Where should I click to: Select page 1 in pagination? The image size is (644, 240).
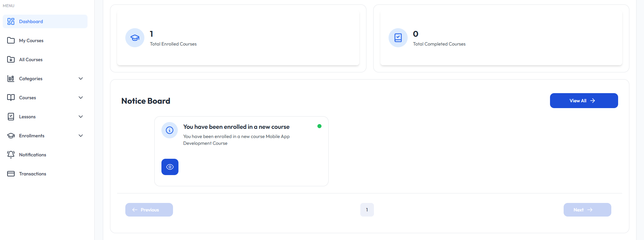tap(367, 210)
